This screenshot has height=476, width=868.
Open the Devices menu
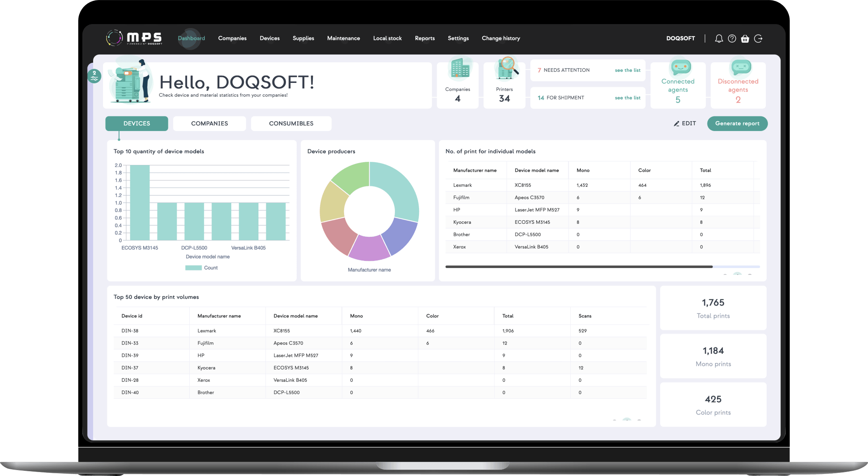click(x=269, y=38)
